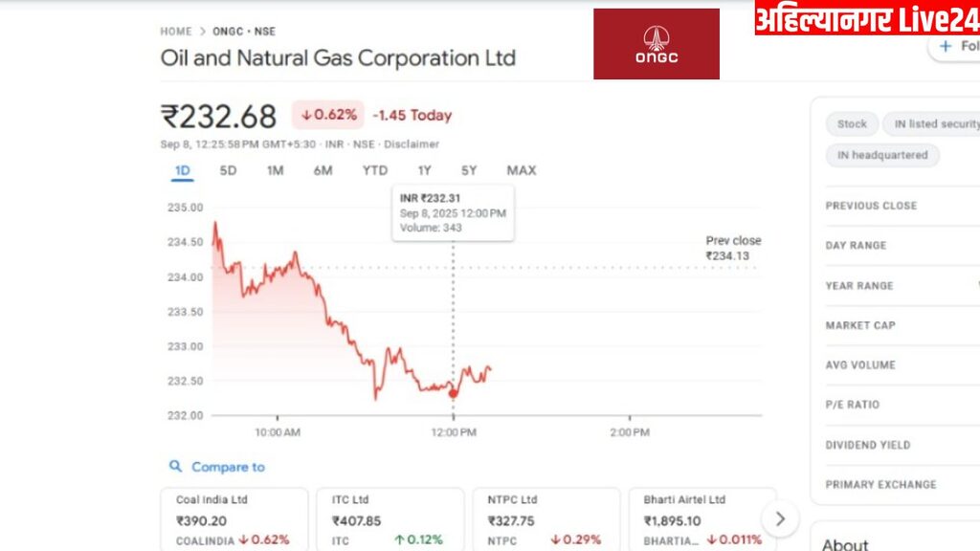Open the Disclaimer link
The width and height of the screenshot is (980, 551).
point(412,144)
